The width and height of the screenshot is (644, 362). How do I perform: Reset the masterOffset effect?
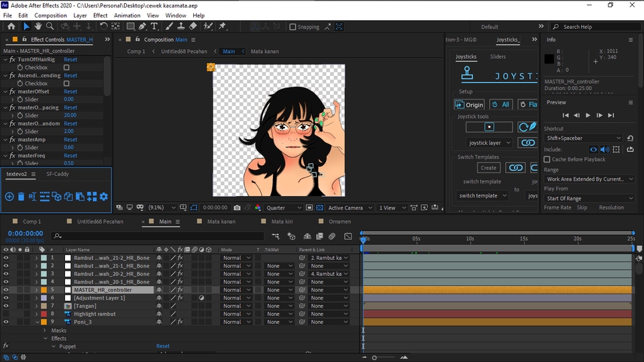click(70, 91)
